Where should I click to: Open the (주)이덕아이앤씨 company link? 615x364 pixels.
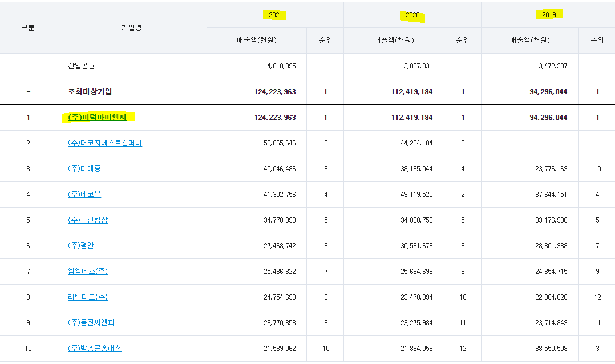[97, 118]
